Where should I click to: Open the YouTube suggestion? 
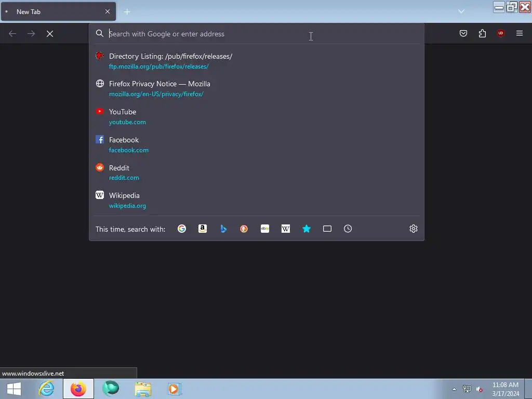(257, 117)
